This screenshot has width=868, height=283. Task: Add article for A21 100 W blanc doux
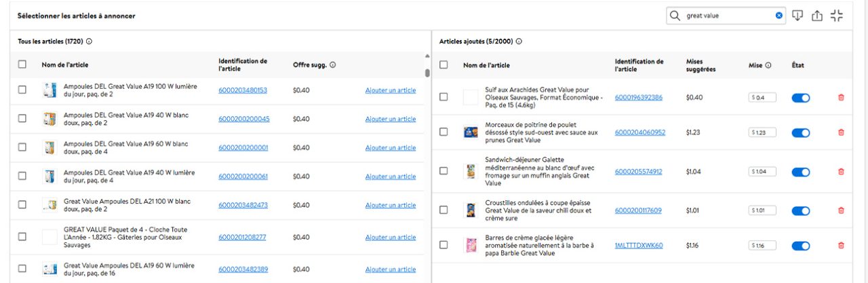[x=391, y=205]
